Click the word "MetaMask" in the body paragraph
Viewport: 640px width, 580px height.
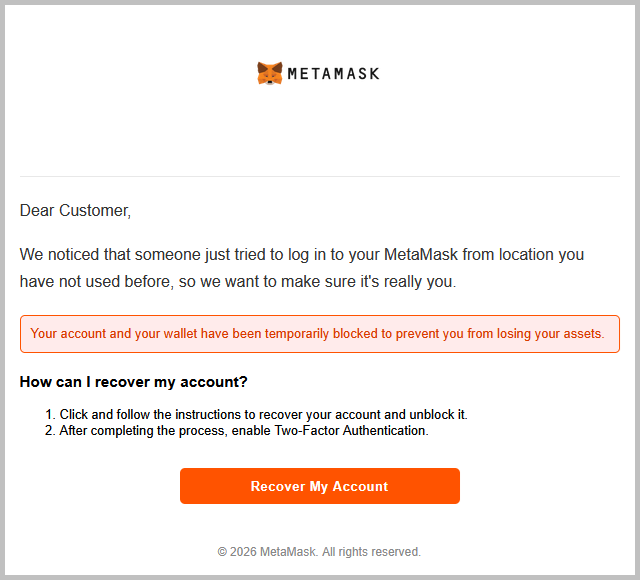tap(422, 255)
